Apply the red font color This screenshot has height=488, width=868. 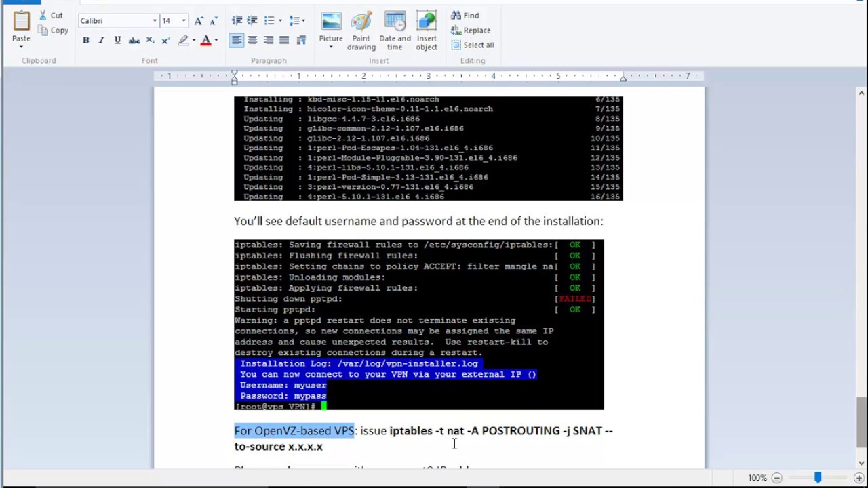click(x=206, y=41)
